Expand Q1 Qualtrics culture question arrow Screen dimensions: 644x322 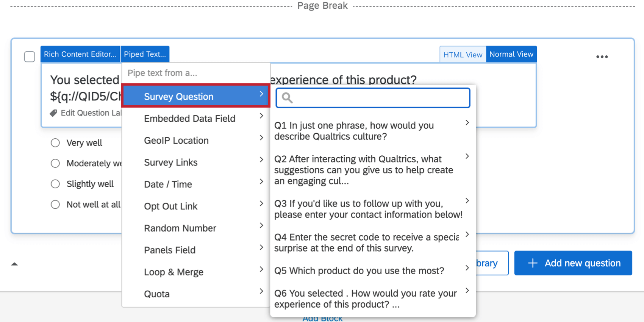[467, 123]
